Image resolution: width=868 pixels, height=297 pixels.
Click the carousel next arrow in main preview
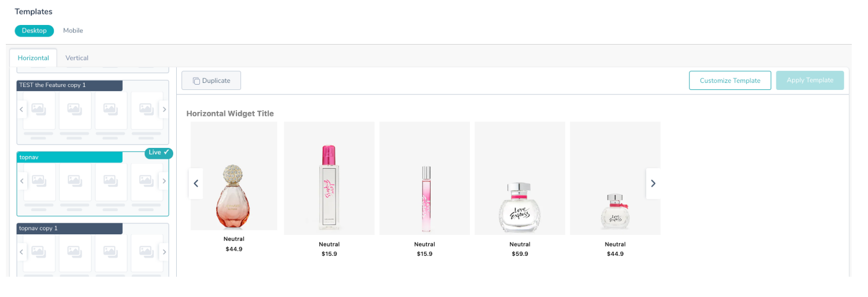coord(653,183)
